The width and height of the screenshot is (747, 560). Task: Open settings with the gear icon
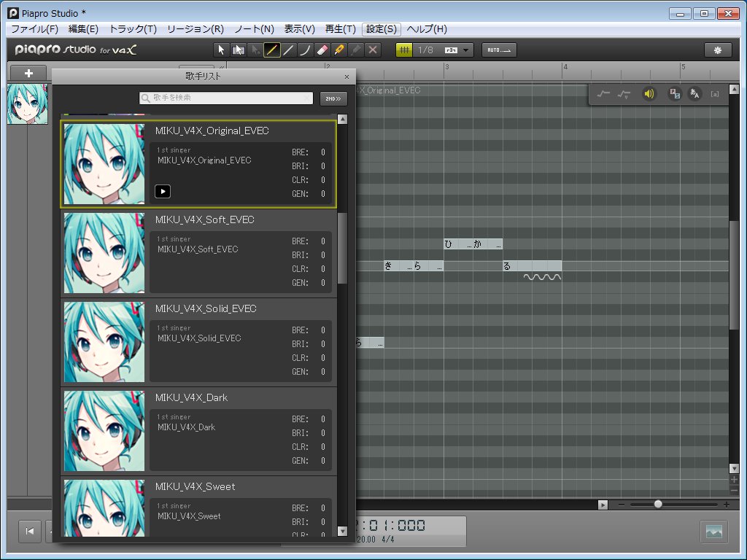point(717,50)
